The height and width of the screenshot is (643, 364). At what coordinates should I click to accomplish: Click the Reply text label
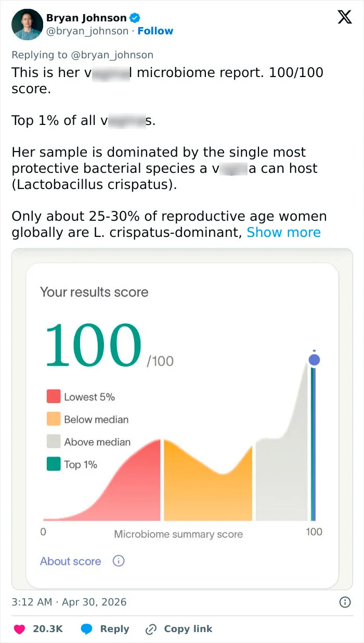(114, 629)
